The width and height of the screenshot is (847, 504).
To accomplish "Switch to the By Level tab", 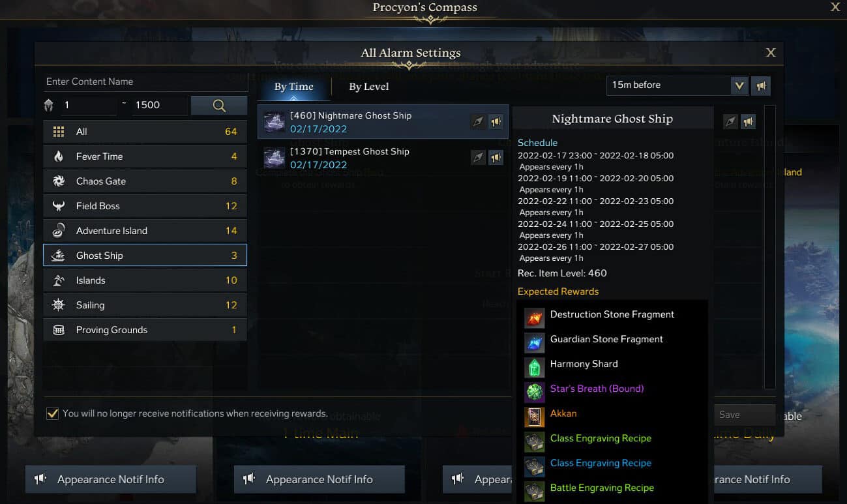I will [x=368, y=87].
